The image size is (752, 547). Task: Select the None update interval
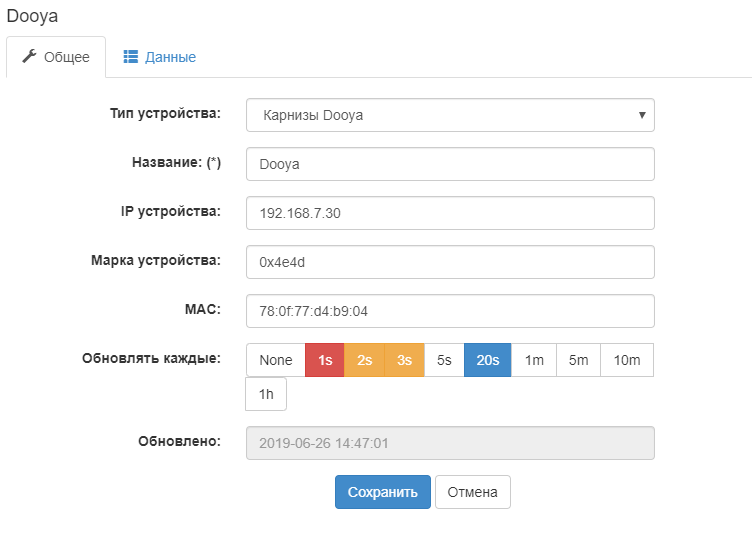tap(276, 360)
